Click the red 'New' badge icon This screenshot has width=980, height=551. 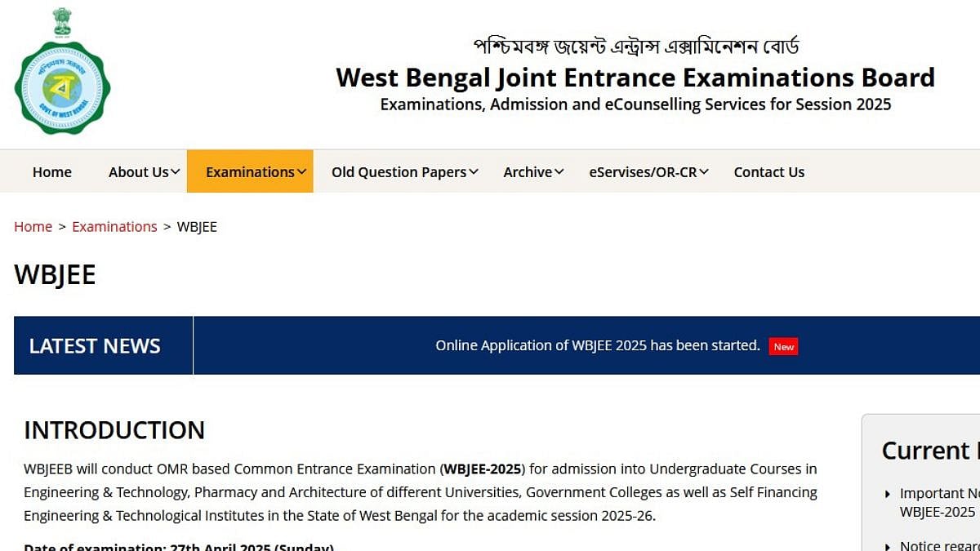[x=783, y=346]
